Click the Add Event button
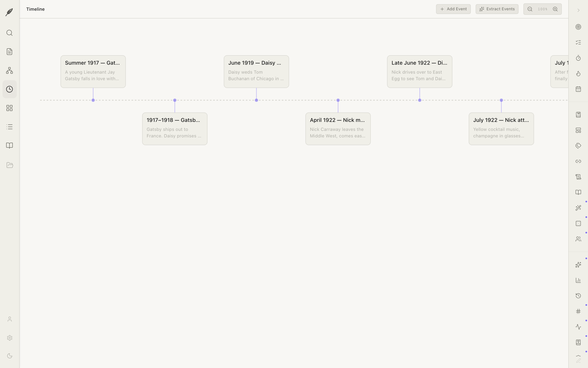This screenshot has width=588, height=368. point(453,9)
